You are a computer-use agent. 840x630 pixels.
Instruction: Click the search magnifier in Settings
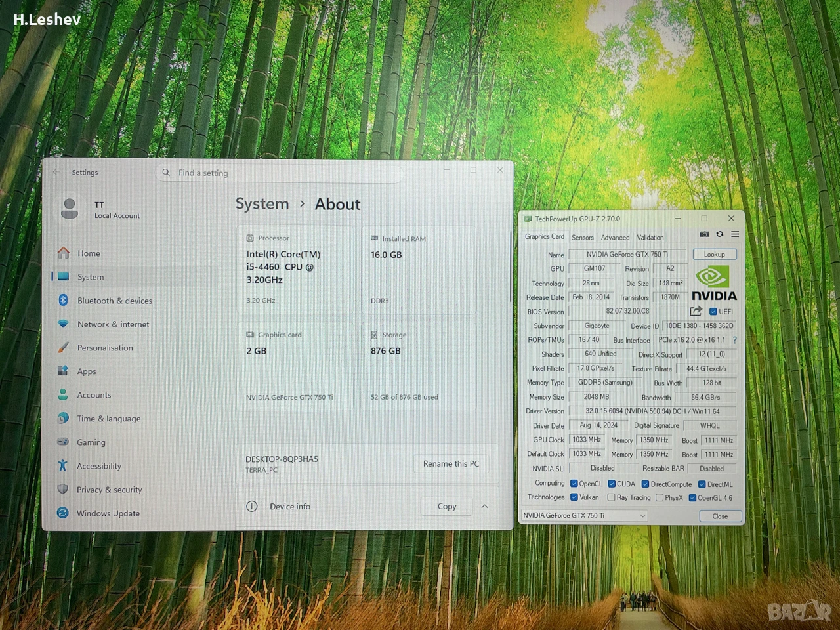[x=166, y=173]
